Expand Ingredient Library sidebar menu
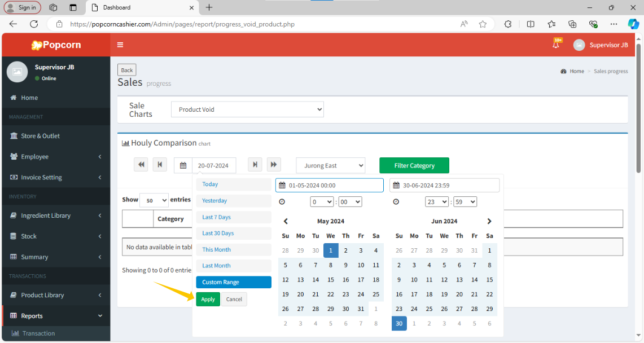 (56, 216)
